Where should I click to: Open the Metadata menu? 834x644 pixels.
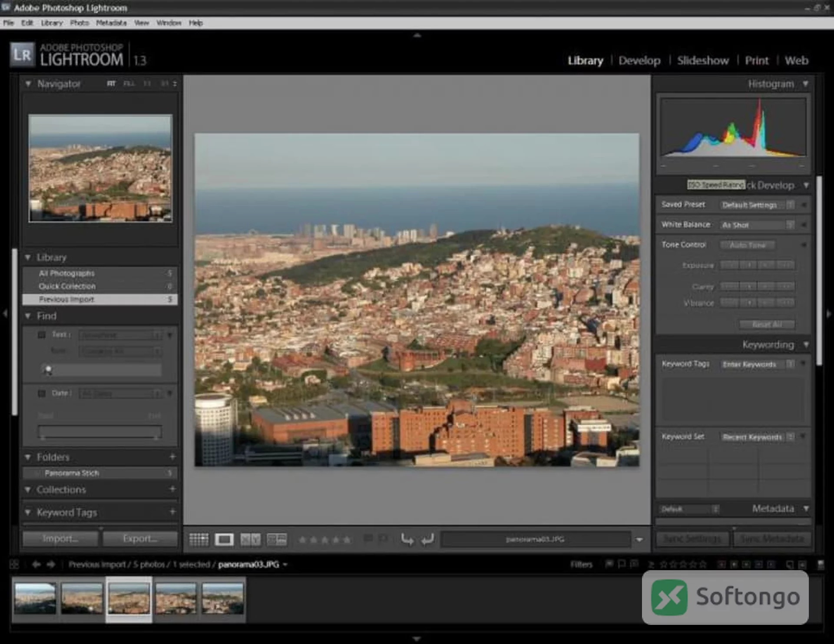click(x=111, y=23)
